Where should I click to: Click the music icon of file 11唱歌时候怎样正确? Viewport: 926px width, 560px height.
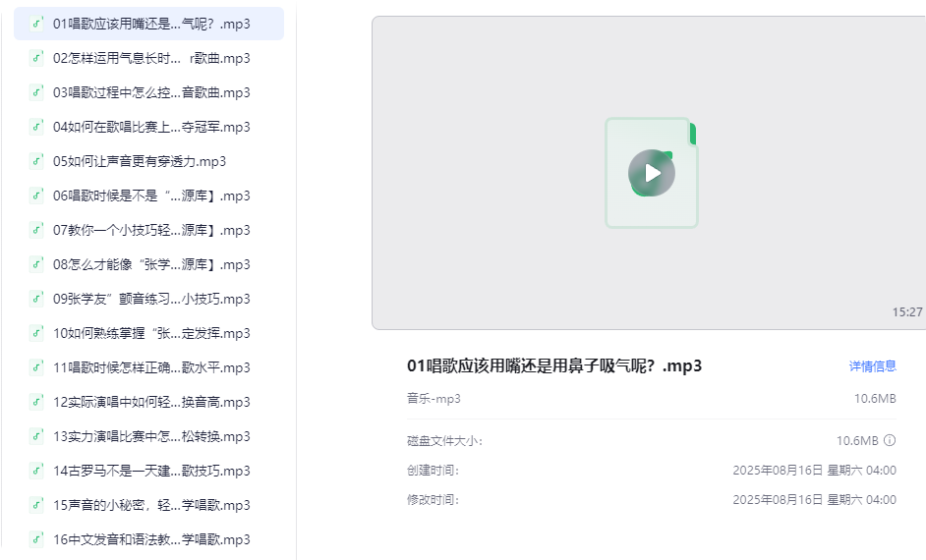pyautogui.click(x=36, y=367)
